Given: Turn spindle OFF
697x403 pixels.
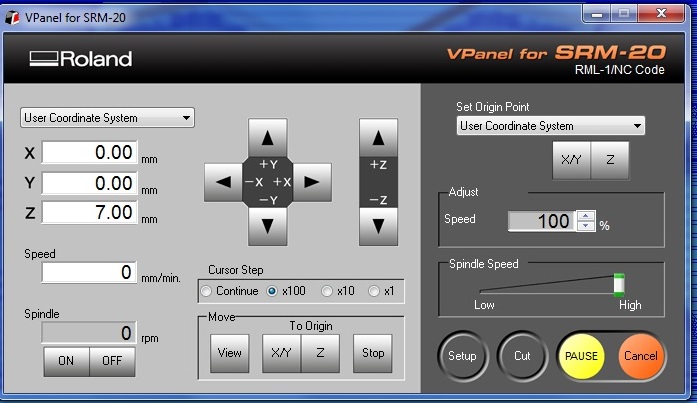Looking at the screenshot, I should 112,361.
